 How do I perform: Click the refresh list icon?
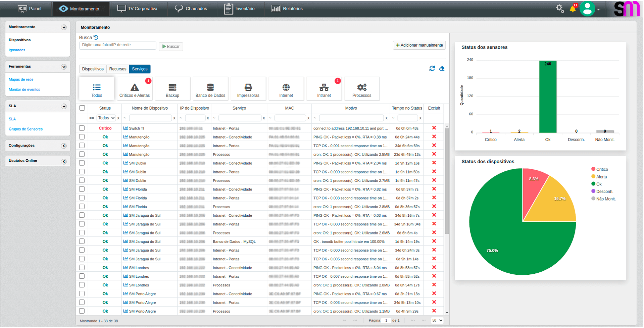432,68
